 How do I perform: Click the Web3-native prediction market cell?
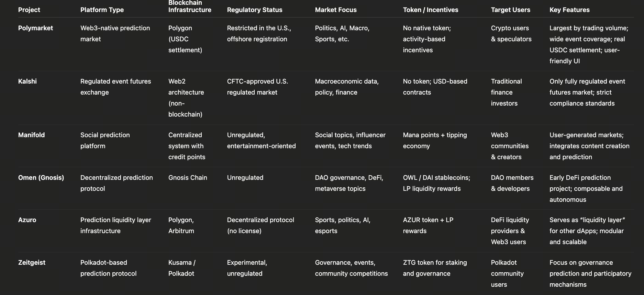[x=115, y=33]
